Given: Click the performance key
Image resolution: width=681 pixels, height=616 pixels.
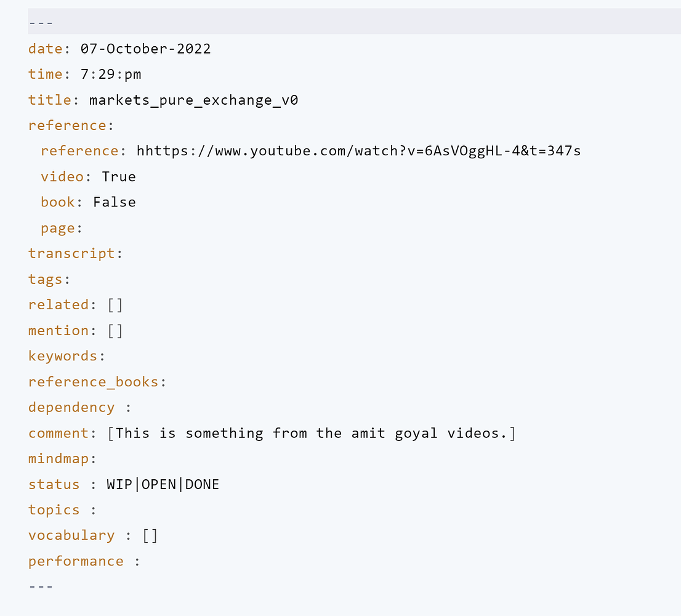Looking at the screenshot, I should coord(76,561).
